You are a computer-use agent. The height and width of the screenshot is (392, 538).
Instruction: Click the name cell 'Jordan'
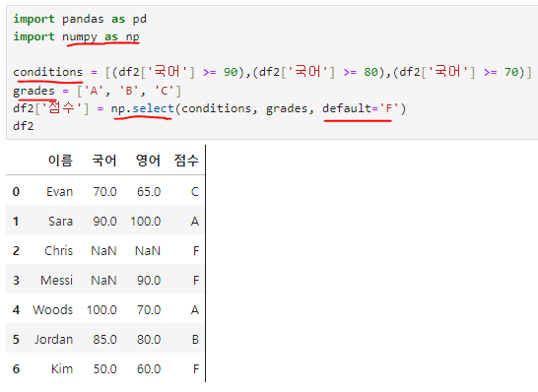pyautogui.click(x=53, y=339)
